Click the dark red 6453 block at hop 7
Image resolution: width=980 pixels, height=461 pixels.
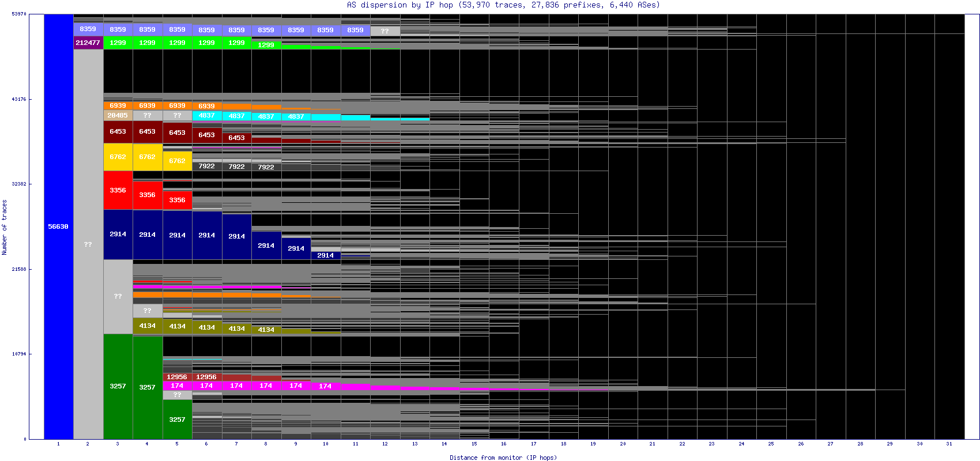click(236, 138)
